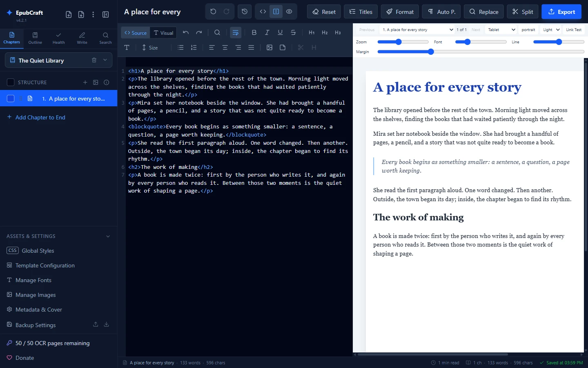The height and width of the screenshot is (368, 588).
Task: Align text left
Action: click(212, 47)
